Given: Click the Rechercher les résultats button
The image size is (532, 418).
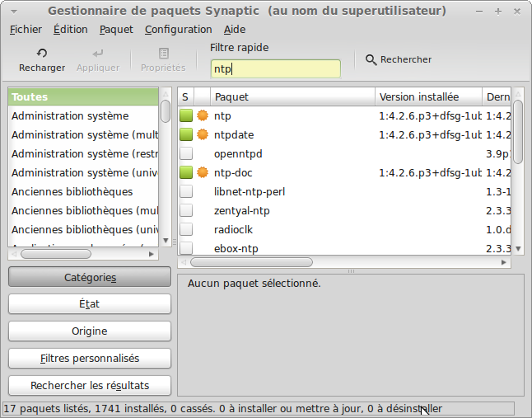Looking at the screenshot, I should [90, 385].
